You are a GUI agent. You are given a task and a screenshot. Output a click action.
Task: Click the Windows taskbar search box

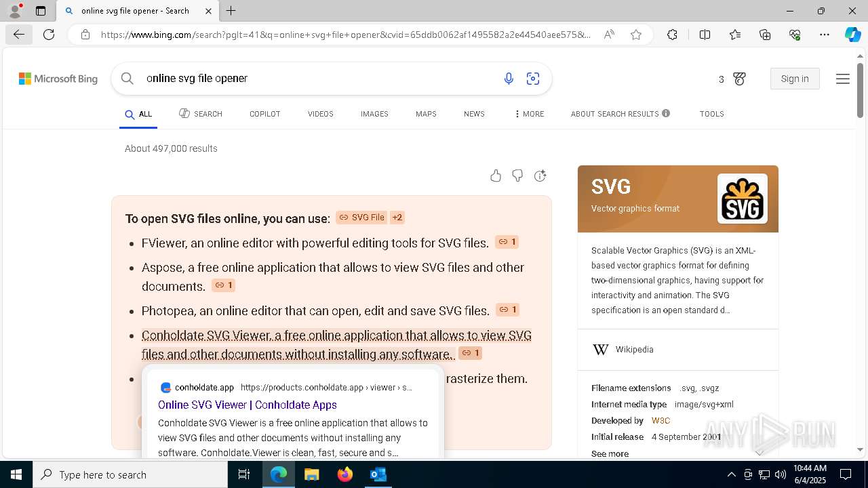click(x=130, y=474)
